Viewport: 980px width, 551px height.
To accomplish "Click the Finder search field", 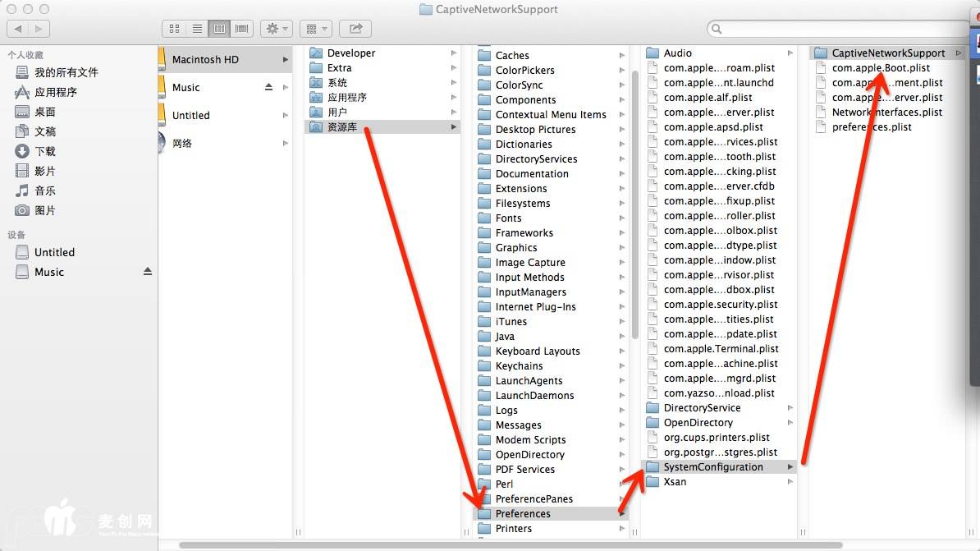I will (837, 29).
